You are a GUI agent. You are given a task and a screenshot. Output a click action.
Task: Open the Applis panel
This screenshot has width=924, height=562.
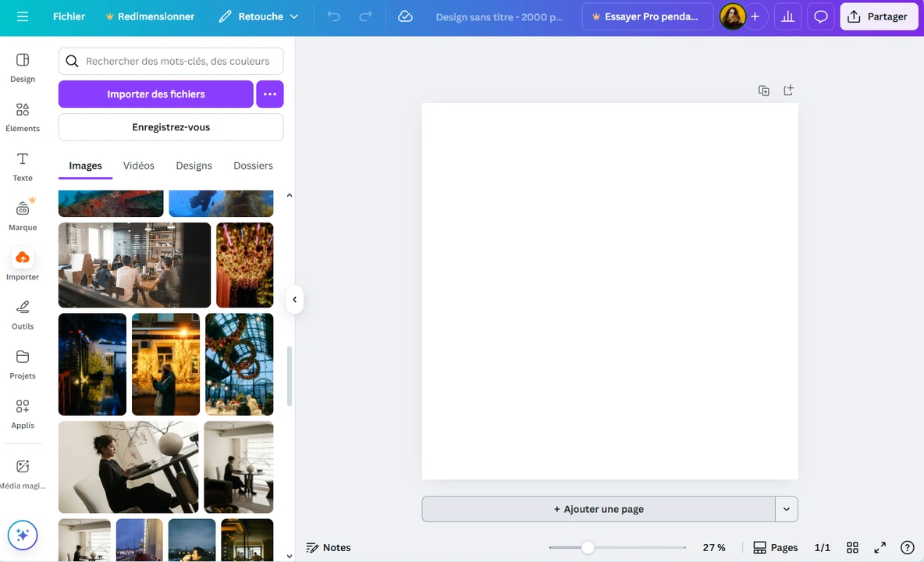point(23,412)
